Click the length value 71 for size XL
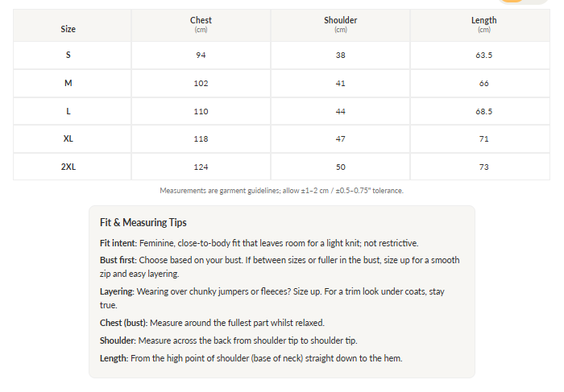Viewport: 564px width, 392px height. pyautogui.click(x=483, y=138)
